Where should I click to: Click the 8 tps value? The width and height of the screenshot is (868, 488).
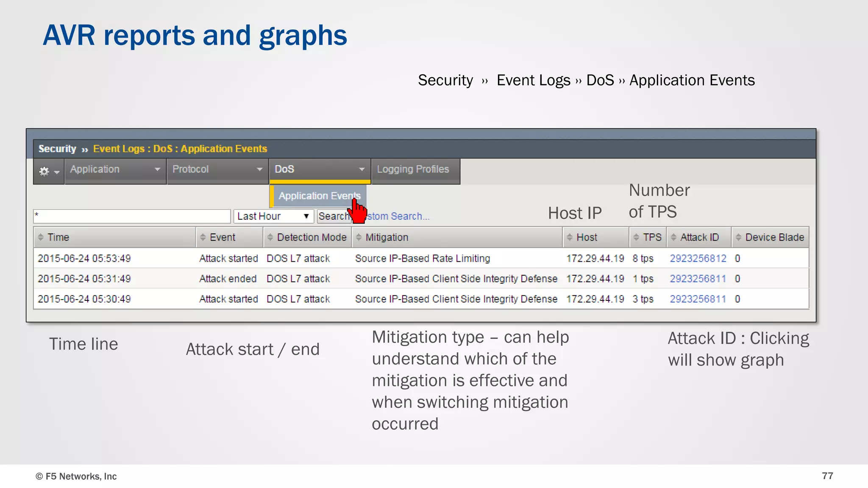643,258
